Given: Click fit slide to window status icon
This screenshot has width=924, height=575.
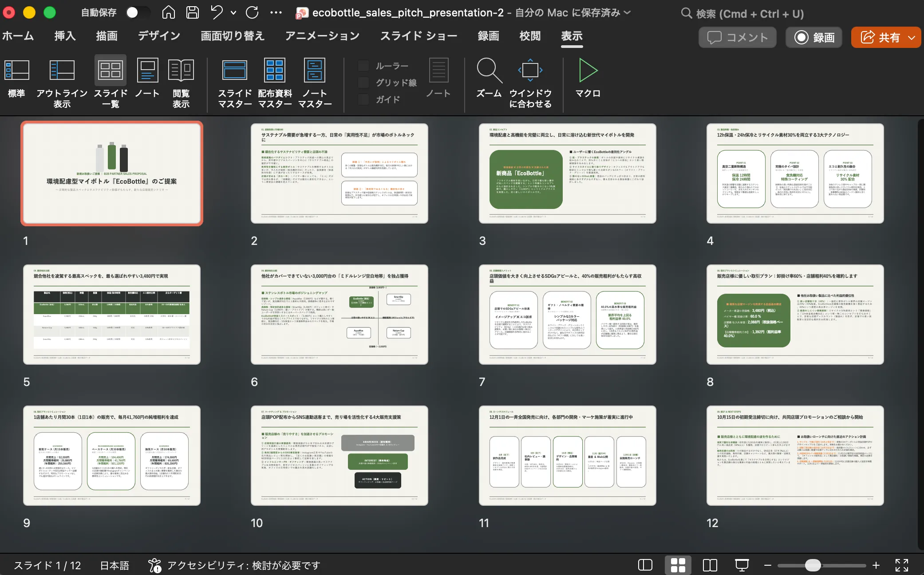Looking at the screenshot, I should pyautogui.click(x=901, y=565).
